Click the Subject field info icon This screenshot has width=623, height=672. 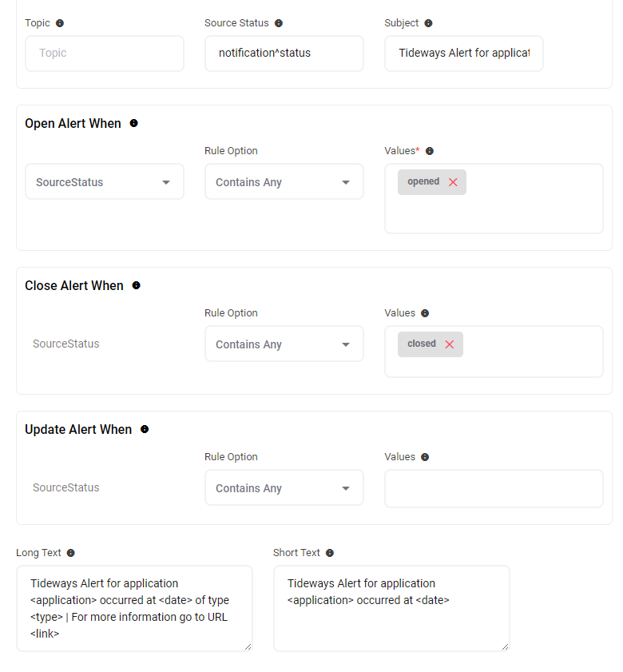coord(428,23)
